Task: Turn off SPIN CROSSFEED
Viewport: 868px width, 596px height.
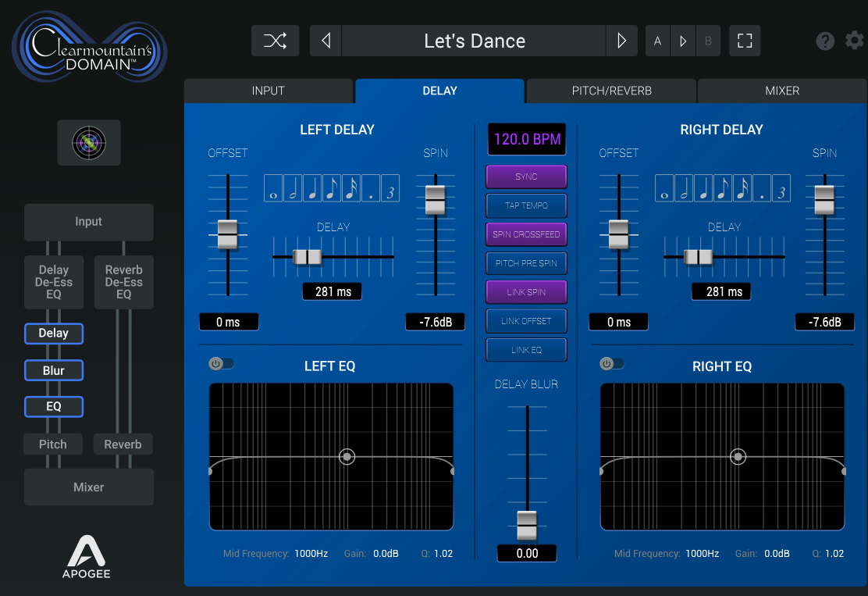Action: pos(526,234)
